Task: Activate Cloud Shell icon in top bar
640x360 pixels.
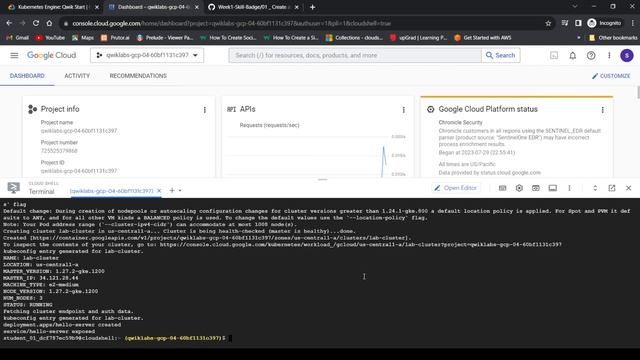Action: tap(554, 55)
